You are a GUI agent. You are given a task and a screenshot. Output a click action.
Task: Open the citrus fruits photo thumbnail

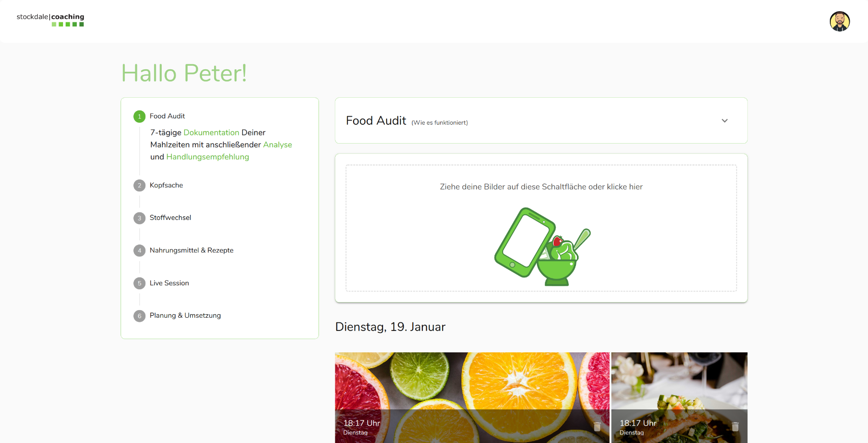coord(472,397)
